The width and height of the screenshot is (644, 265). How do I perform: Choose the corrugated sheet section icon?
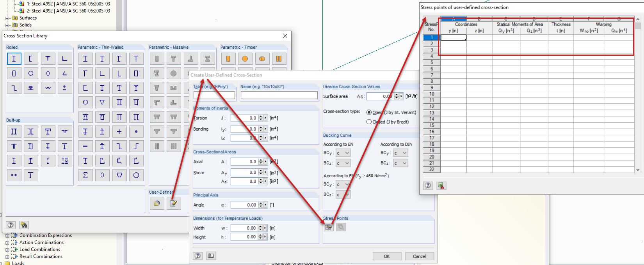tap(48, 88)
